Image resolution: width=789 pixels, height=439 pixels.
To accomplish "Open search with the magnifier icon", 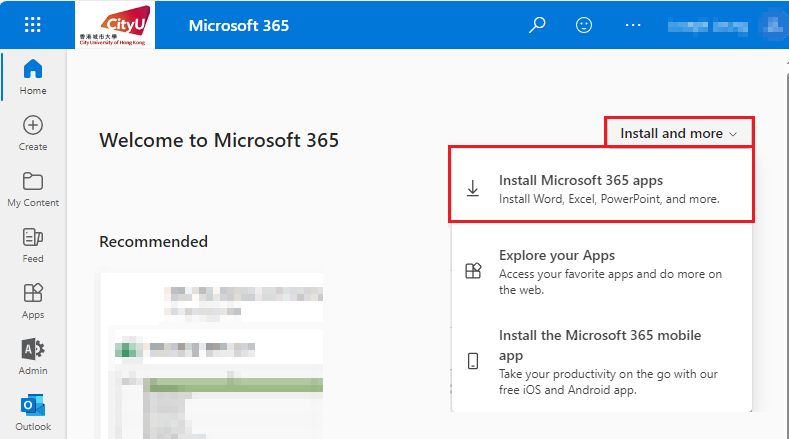I will pyautogui.click(x=538, y=25).
